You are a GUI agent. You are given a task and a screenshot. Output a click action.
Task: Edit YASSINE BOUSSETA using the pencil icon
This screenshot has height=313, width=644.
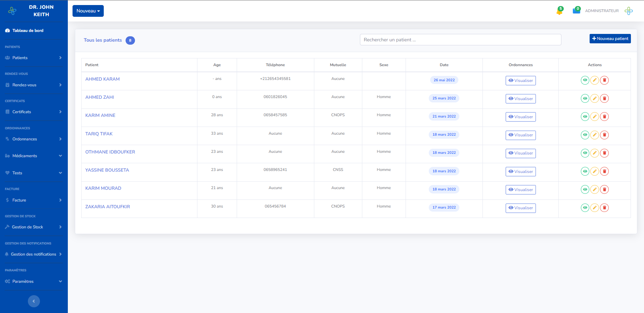click(x=594, y=171)
